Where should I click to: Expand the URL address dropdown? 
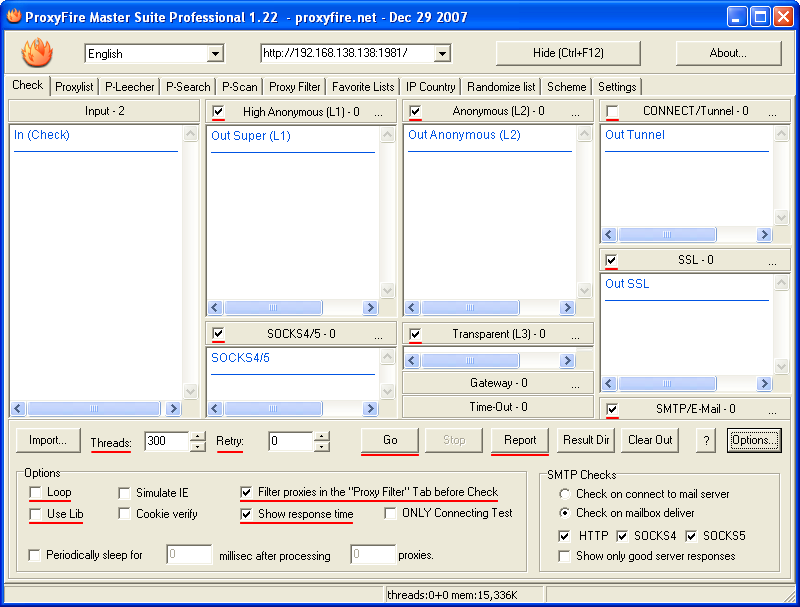[x=442, y=54]
